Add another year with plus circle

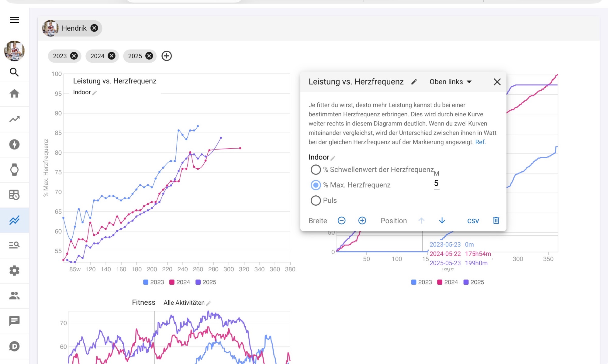coord(167,56)
